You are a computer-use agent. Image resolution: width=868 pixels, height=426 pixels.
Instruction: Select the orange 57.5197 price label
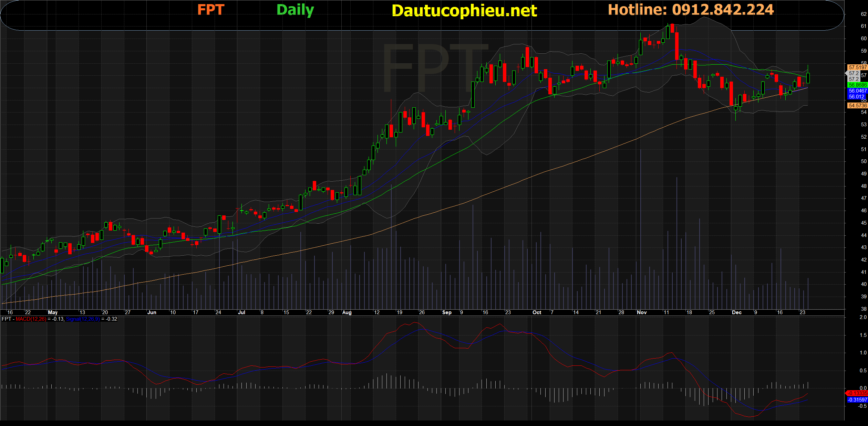tap(857, 67)
